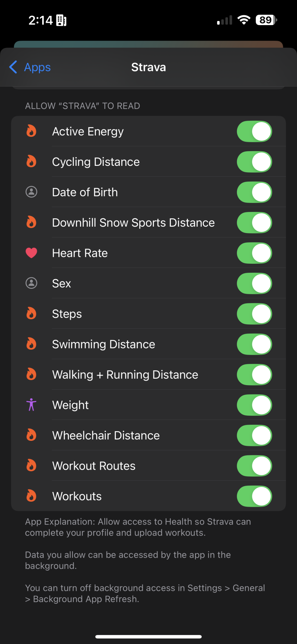Tap the person icon beside Date of Birth
The width and height of the screenshot is (297, 644).
point(31,192)
